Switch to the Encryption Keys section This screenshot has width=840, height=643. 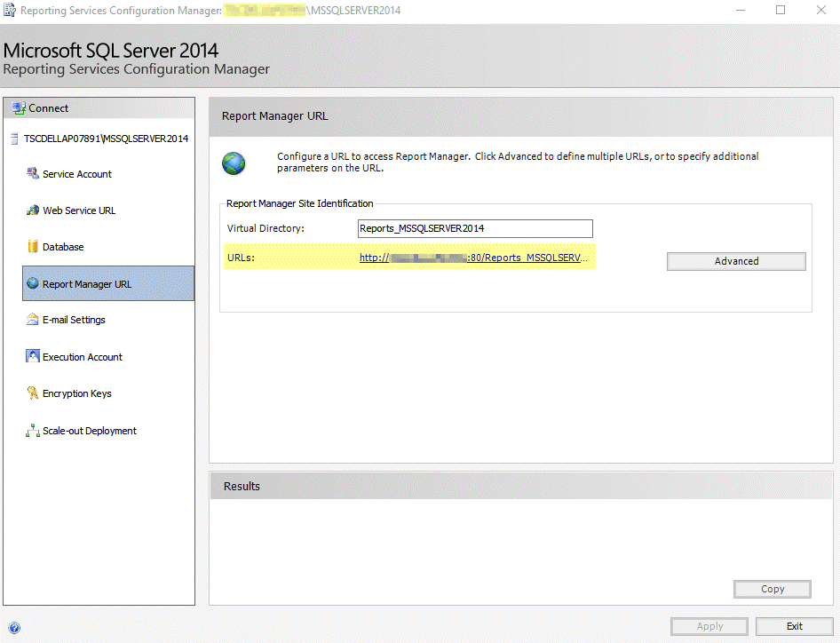[x=78, y=393]
